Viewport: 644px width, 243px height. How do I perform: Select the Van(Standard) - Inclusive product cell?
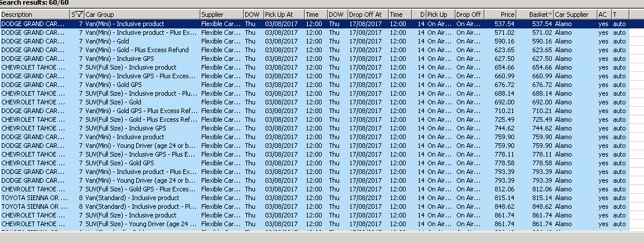(x=142, y=198)
